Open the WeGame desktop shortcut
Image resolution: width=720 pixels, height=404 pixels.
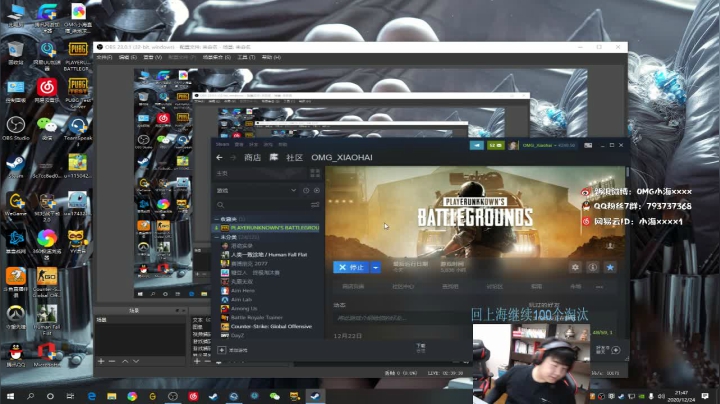point(16,204)
